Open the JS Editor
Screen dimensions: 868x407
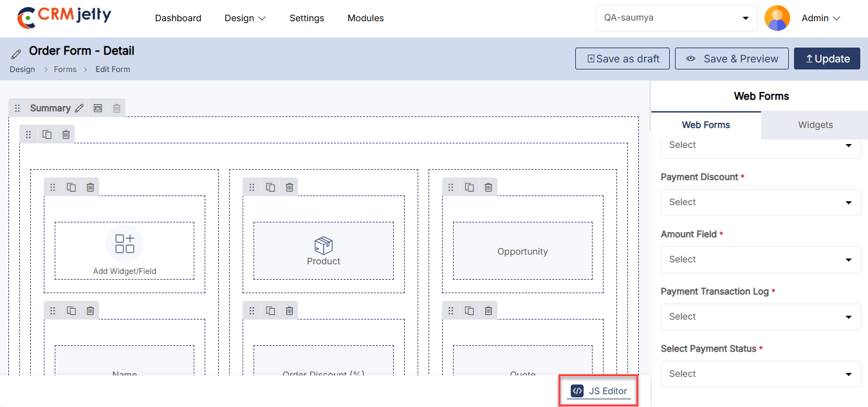599,391
